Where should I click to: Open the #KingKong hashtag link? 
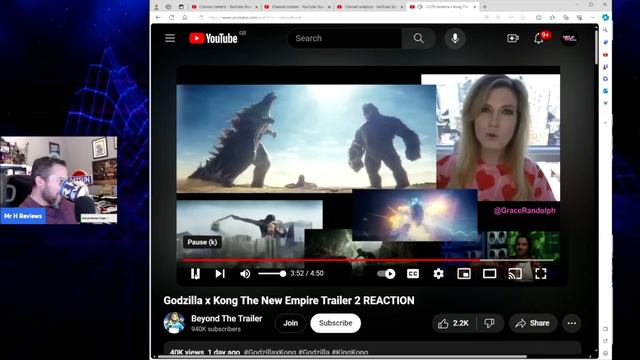[350, 352]
